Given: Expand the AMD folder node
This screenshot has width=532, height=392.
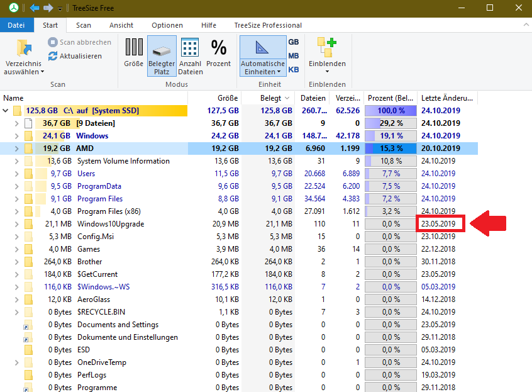Looking at the screenshot, I should coord(16,148).
